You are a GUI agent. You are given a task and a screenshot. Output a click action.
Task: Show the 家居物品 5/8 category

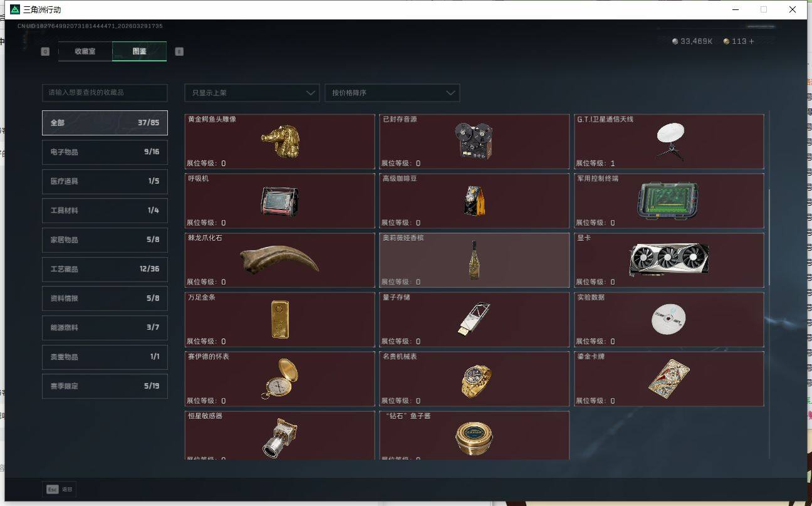[x=105, y=240]
